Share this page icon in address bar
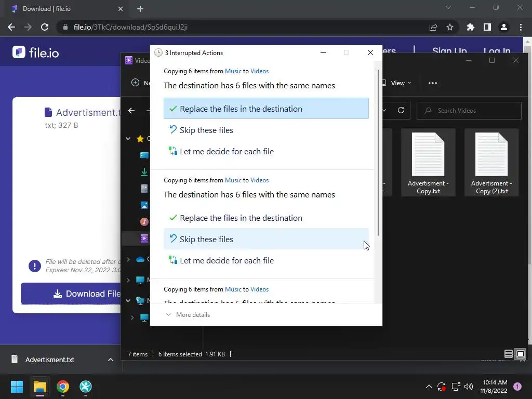532x399 pixels. (433, 27)
